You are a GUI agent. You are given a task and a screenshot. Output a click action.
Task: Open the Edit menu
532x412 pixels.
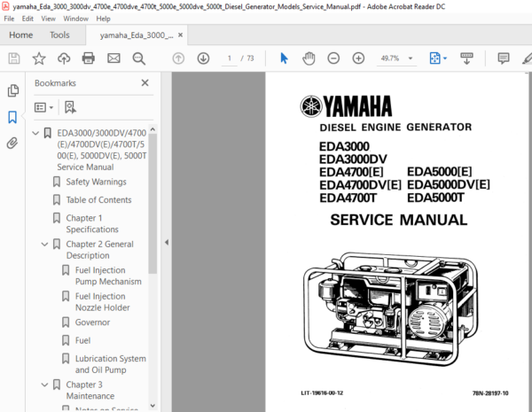coord(27,19)
